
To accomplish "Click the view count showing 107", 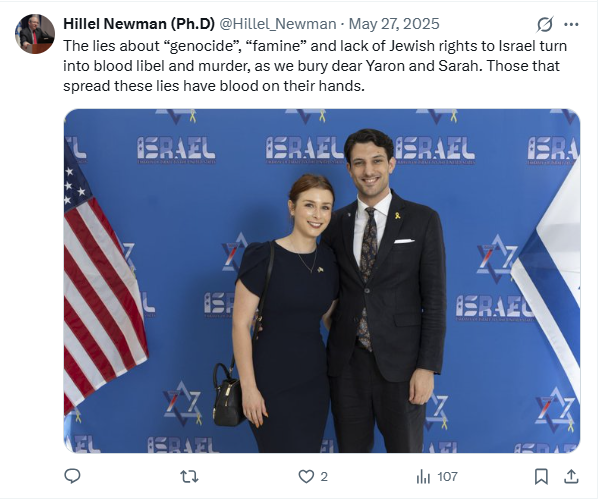I will [447, 477].
